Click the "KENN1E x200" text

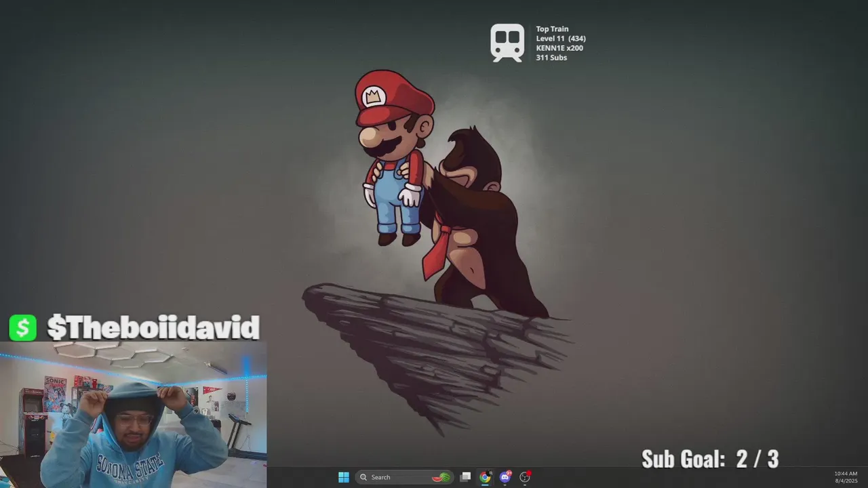click(559, 48)
